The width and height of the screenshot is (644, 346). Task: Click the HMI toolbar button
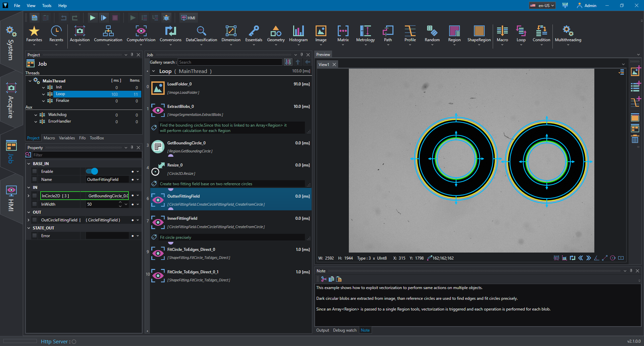(x=189, y=18)
